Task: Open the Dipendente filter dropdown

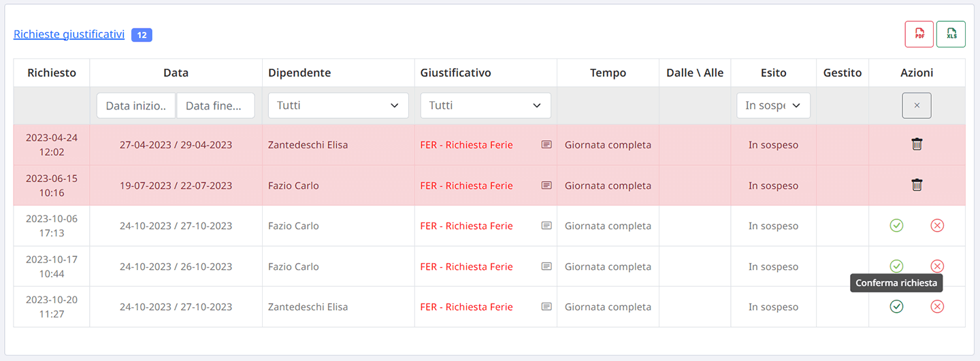Action: click(x=338, y=105)
